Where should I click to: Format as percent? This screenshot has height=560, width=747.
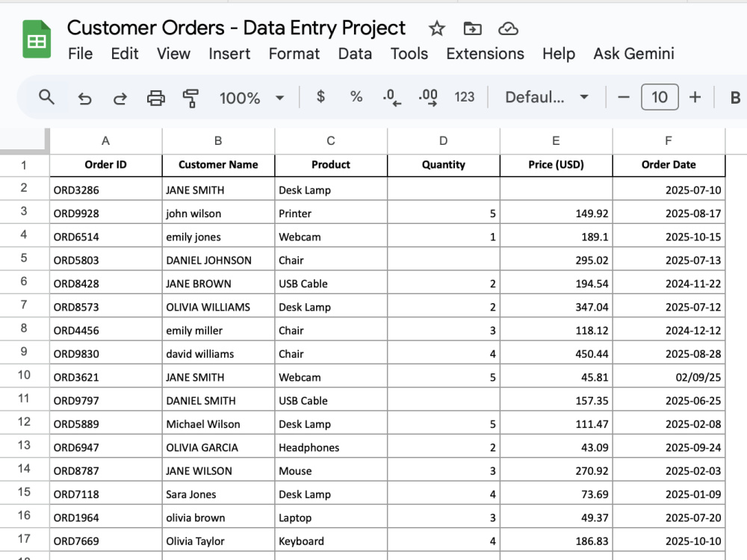click(x=356, y=97)
